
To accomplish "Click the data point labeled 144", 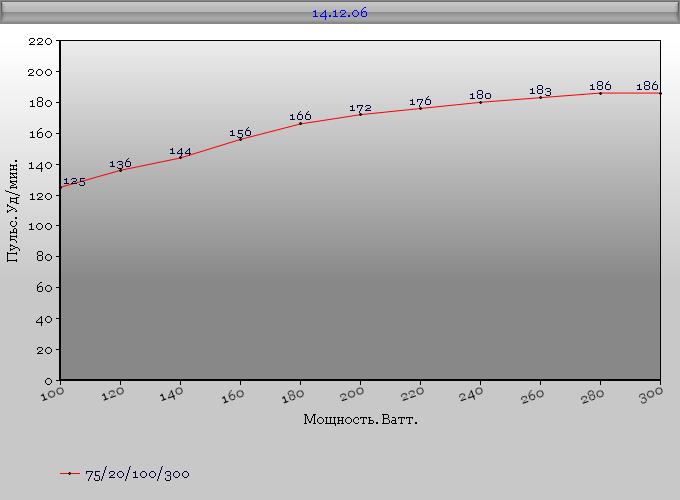I will tap(180, 157).
